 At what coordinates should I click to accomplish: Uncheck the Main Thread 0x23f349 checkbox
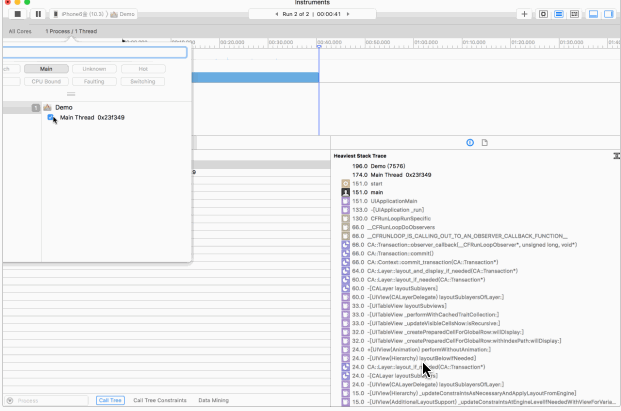(50, 117)
